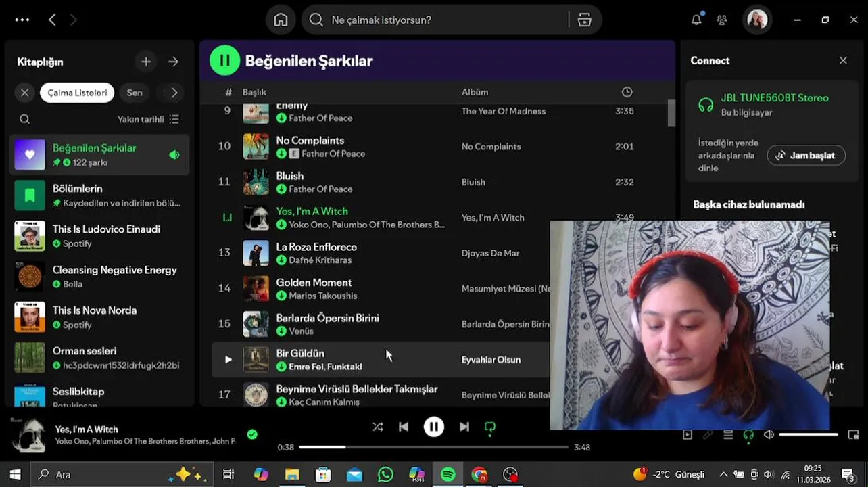Viewport: 868px width, 487px height.
Task: Open the play queue icon
Action: pyautogui.click(x=728, y=435)
